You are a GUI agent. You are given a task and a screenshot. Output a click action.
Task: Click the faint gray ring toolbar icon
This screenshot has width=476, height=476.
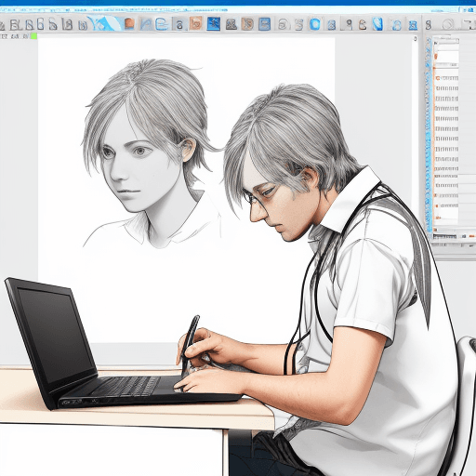click(447, 24)
